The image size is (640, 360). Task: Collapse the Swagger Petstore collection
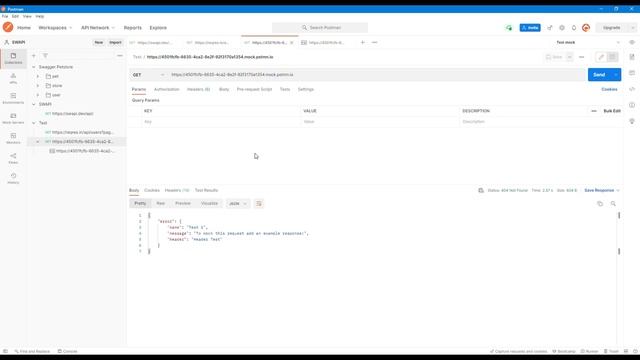pyautogui.click(x=34, y=67)
